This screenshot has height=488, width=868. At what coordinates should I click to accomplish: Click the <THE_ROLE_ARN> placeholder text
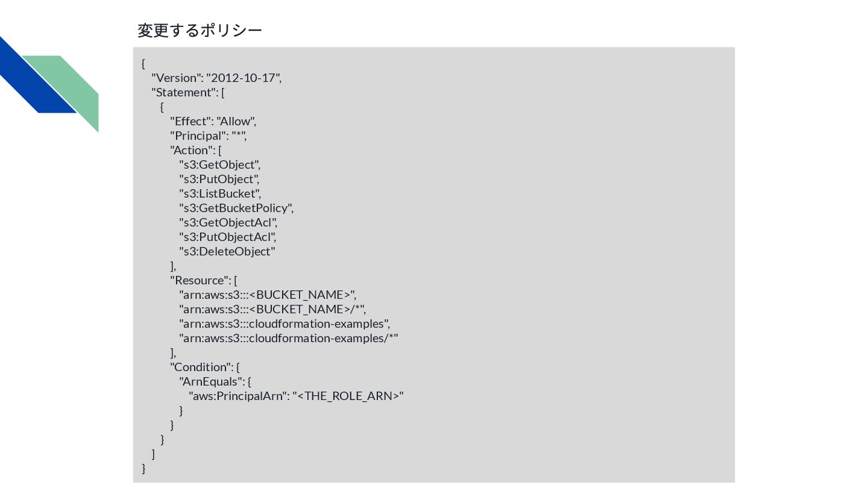[348, 396]
